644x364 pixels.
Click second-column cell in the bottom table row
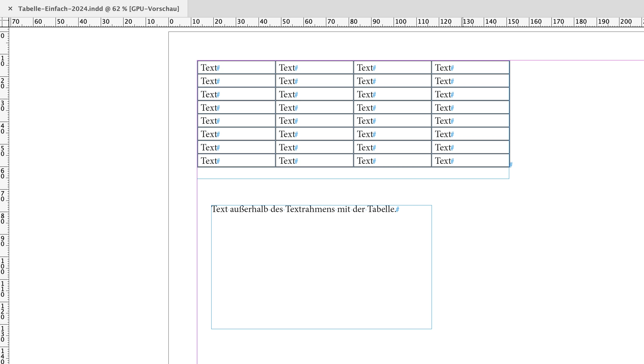[x=314, y=160]
